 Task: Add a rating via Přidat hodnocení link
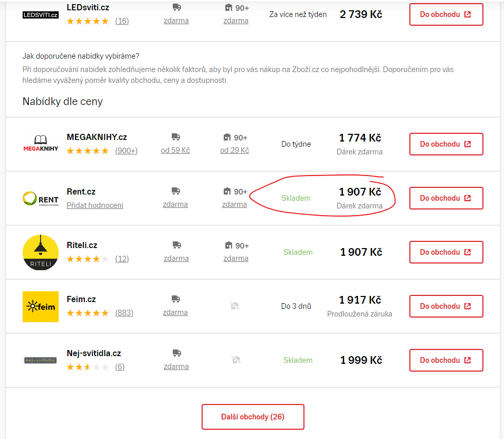[x=95, y=205]
